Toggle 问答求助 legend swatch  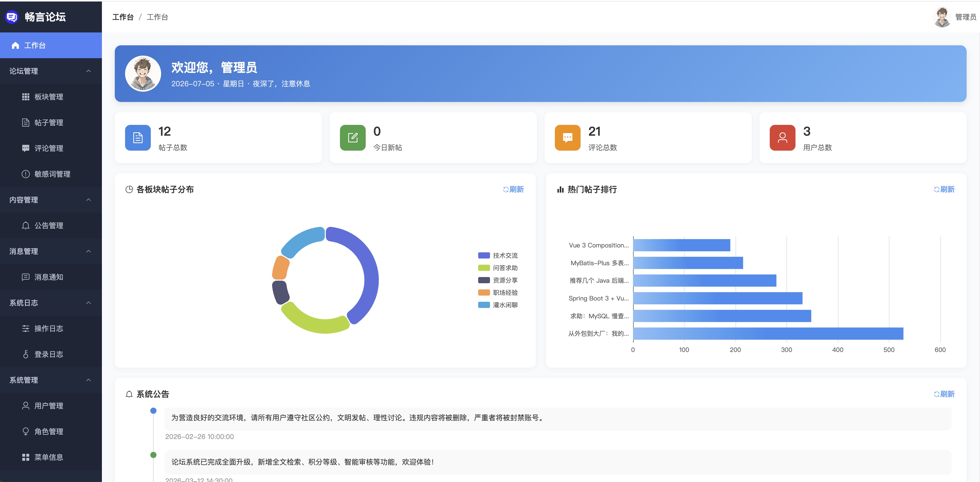[484, 268]
